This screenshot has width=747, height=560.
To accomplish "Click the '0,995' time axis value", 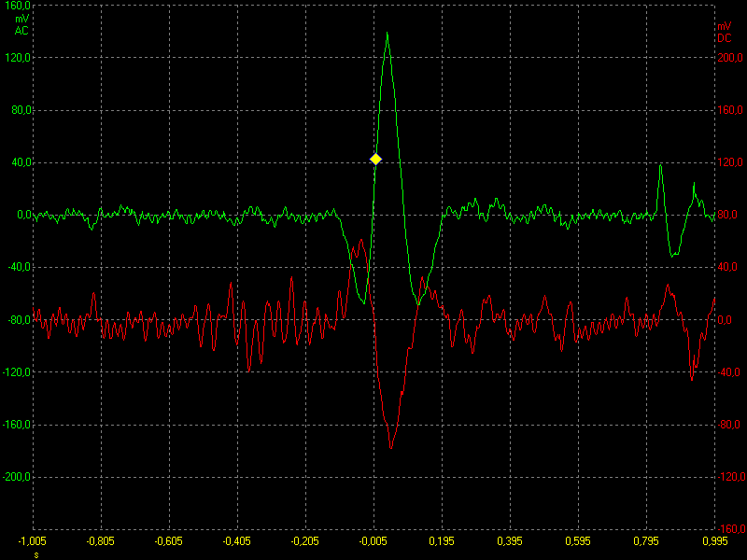I will click(715, 541).
